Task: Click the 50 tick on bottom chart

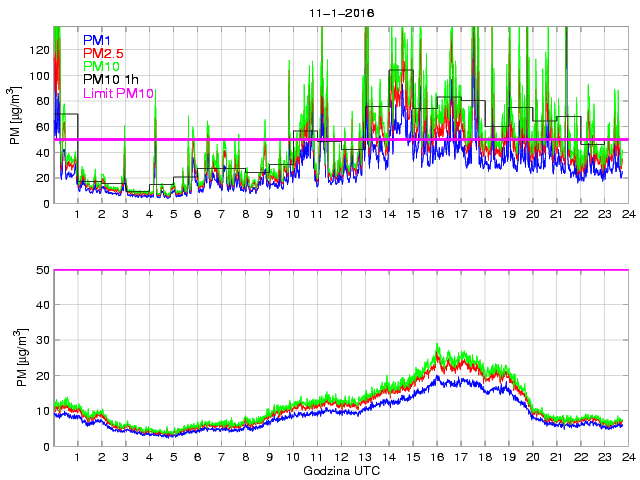Action: pyautogui.click(x=43, y=270)
